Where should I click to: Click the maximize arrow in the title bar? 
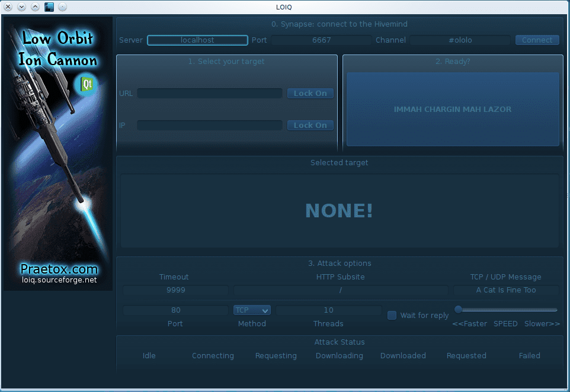tap(35, 7)
